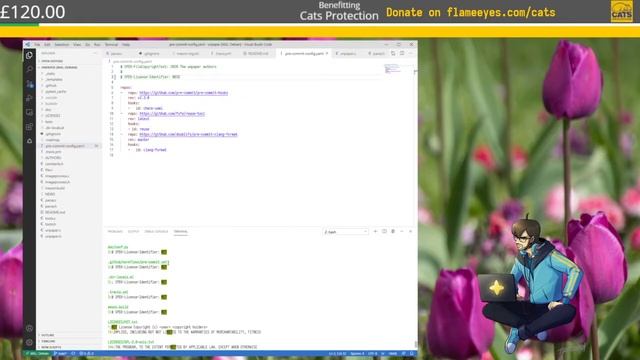
Task: Kill terminal with trash icon
Action: click(393, 231)
